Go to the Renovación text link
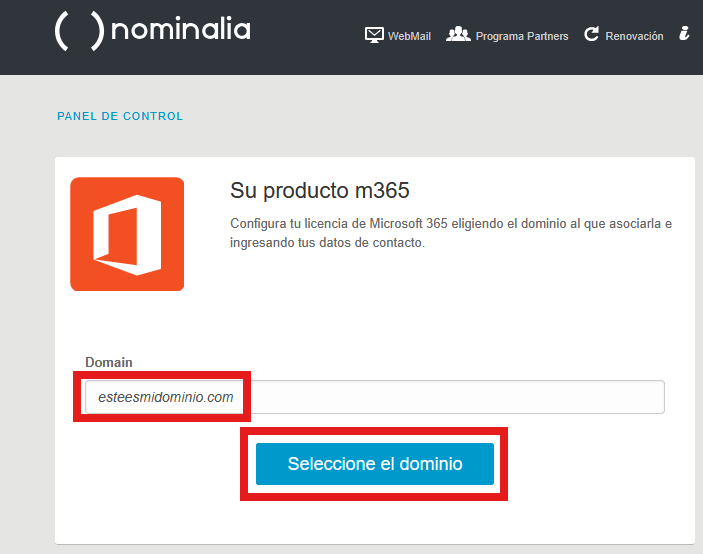703x554 pixels. coord(634,36)
